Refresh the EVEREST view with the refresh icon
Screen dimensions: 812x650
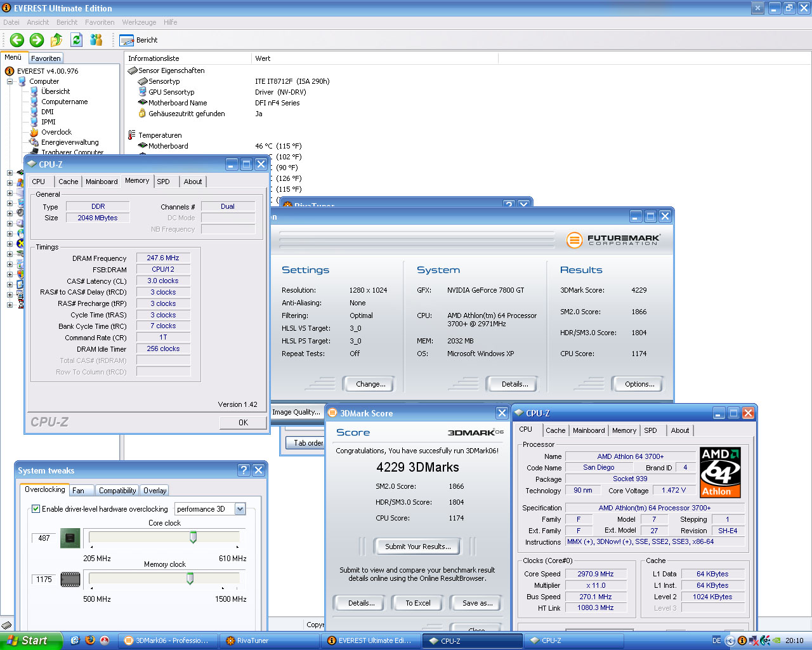76,40
